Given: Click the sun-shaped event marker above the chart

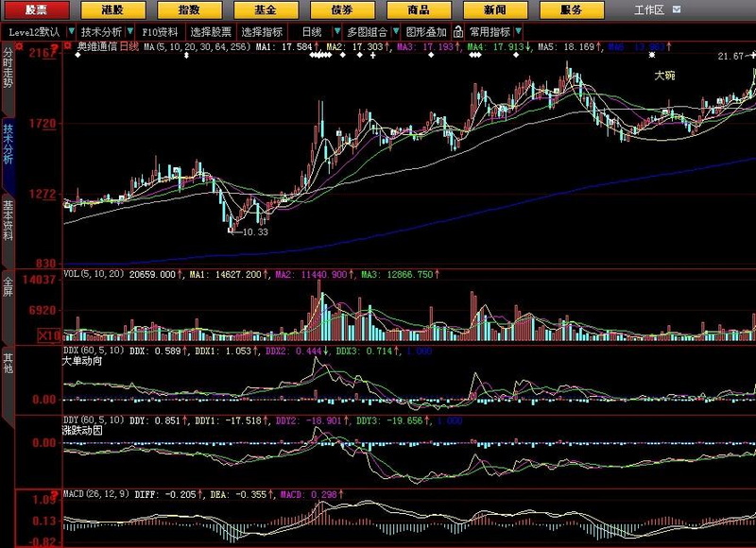Looking at the screenshot, I should pyautogui.click(x=651, y=54).
